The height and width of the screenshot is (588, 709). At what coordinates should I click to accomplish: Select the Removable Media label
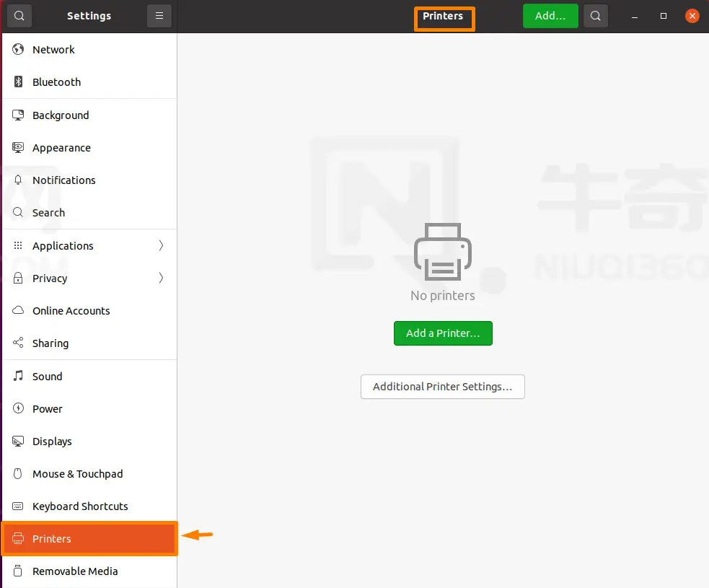75,571
